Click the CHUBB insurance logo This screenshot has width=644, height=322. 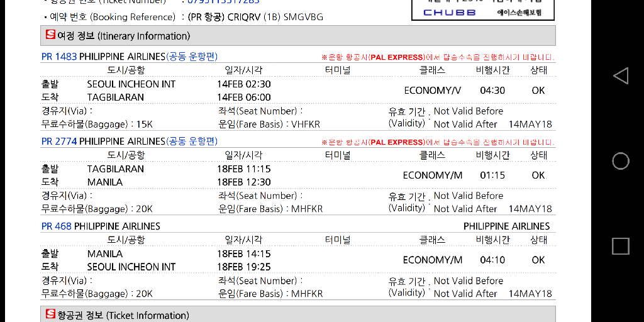click(449, 12)
